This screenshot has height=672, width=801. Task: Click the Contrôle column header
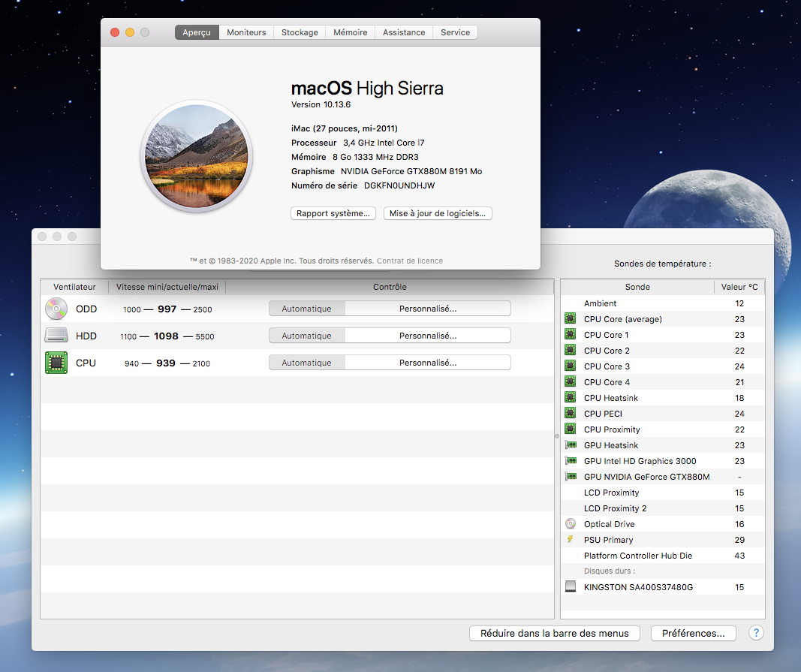(x=390, y=287)
